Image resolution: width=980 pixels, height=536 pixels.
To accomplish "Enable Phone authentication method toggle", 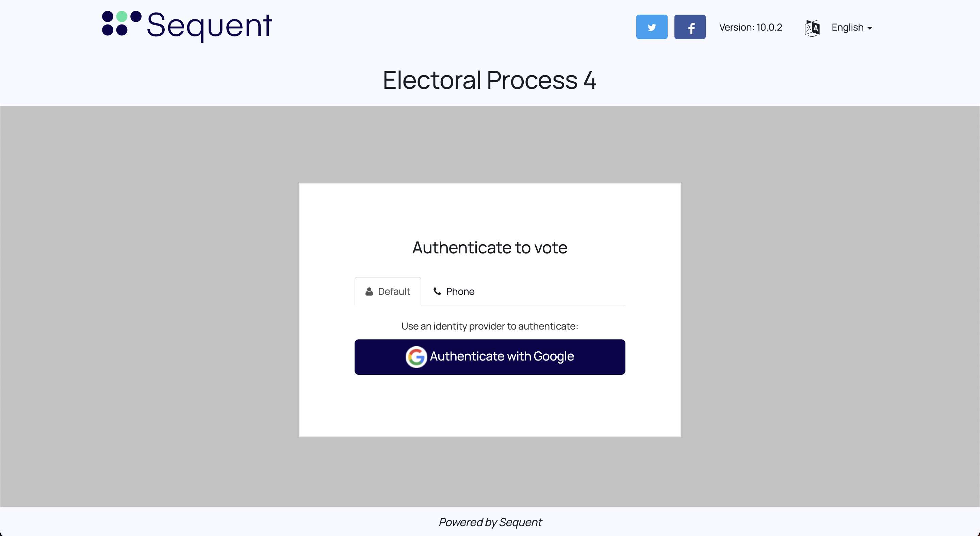I will tap(454, 291).
